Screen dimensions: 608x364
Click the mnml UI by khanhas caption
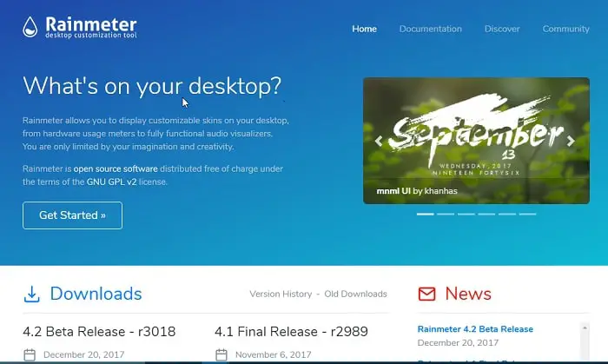417,191
